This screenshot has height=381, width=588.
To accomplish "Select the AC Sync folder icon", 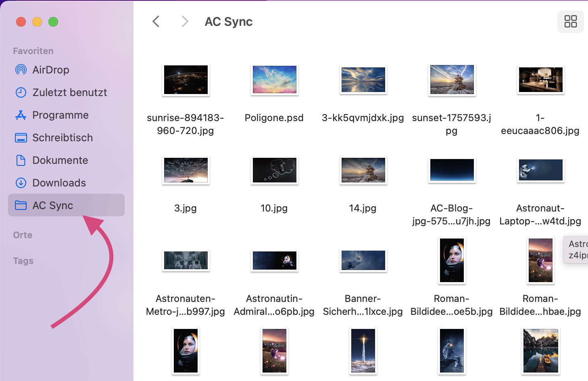I will click(21, 205).
